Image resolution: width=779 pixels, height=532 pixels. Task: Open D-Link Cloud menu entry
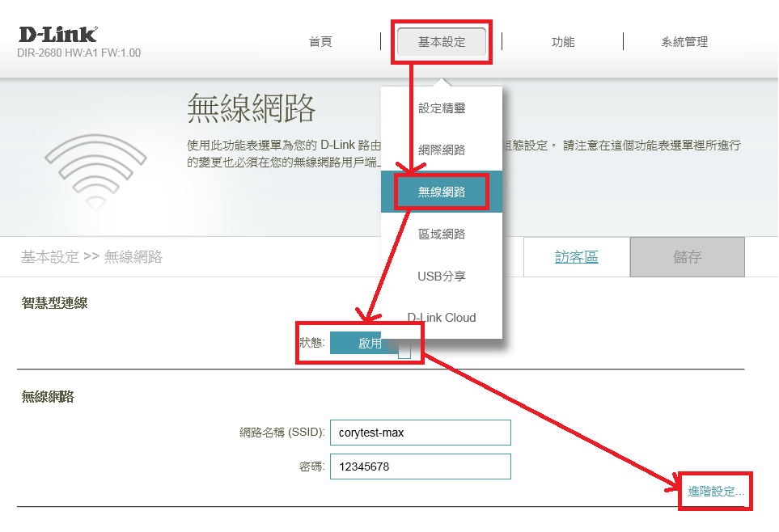(442, 318)
